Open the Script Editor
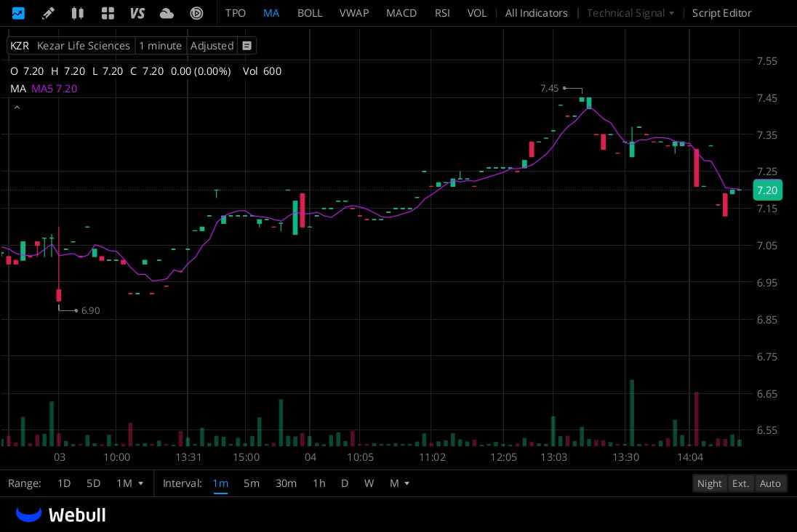 [721, 13]
